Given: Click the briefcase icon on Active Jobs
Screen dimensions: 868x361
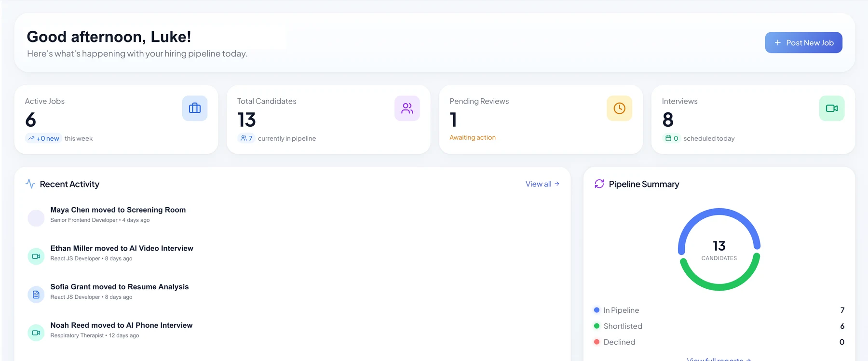Looking at the screenshot, I should click(195, 108).
